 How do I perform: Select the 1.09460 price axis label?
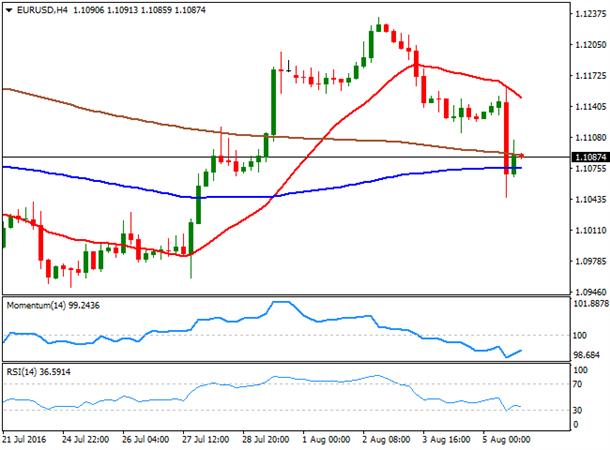pyautogui.click(x=591, y=292)
